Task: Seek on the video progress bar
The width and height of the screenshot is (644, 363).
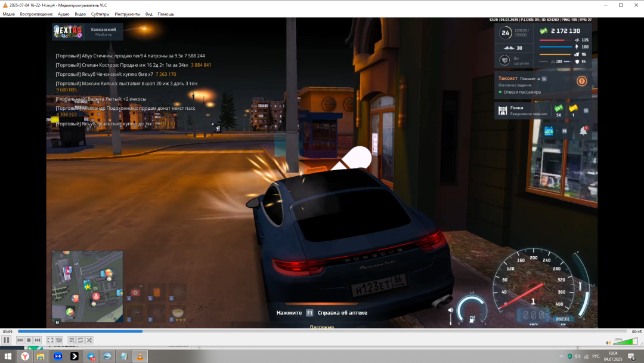Action: click(323, 331)
